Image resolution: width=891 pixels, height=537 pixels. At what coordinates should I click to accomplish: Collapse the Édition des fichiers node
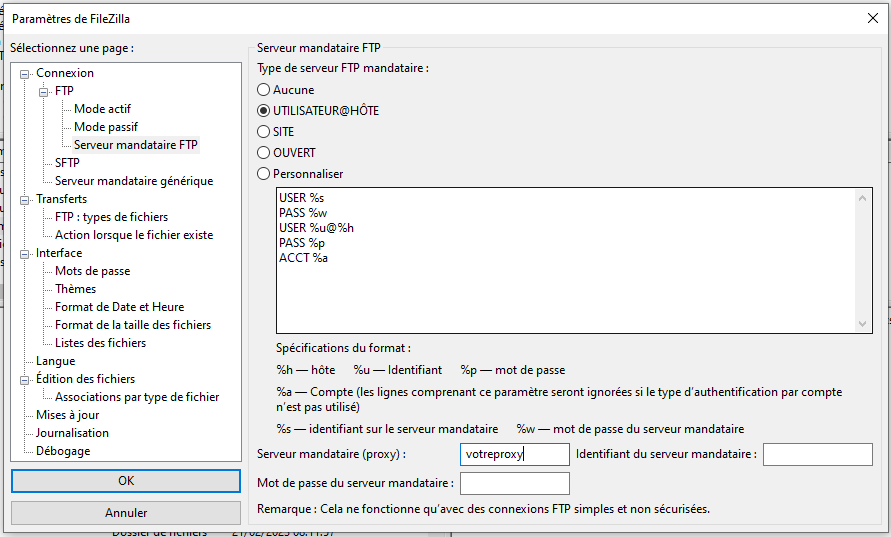[25, 379]
